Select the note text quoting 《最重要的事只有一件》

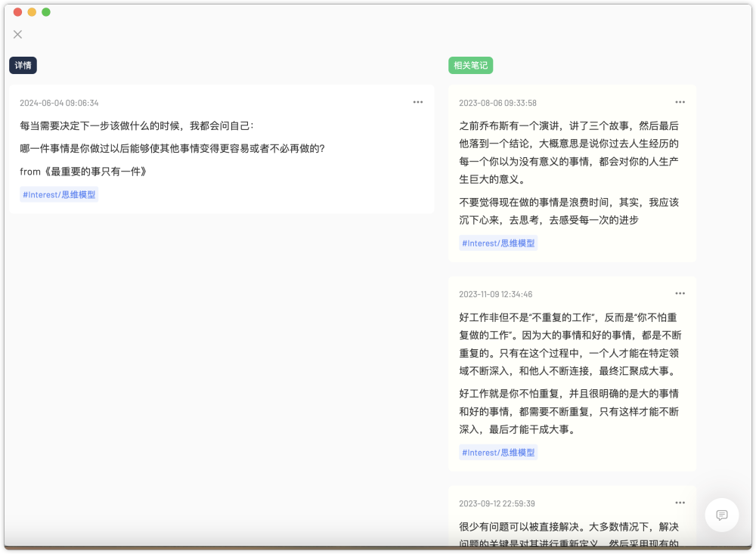tap(83, 171)
